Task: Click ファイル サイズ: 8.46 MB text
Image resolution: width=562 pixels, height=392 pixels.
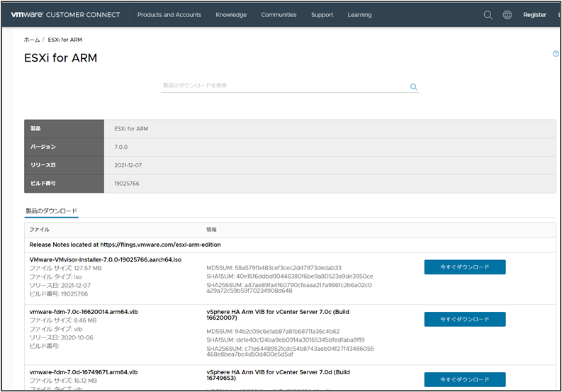Action: [63, 320]
